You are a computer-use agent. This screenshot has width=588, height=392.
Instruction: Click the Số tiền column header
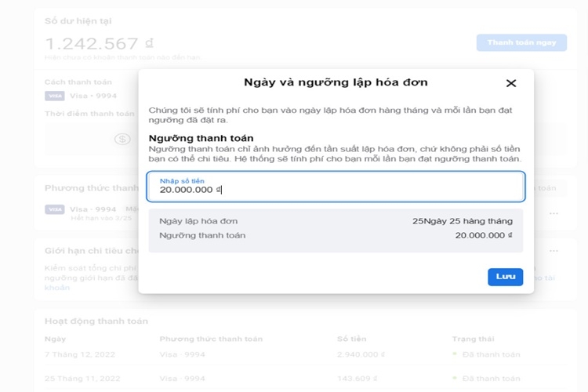pos(353,339)
